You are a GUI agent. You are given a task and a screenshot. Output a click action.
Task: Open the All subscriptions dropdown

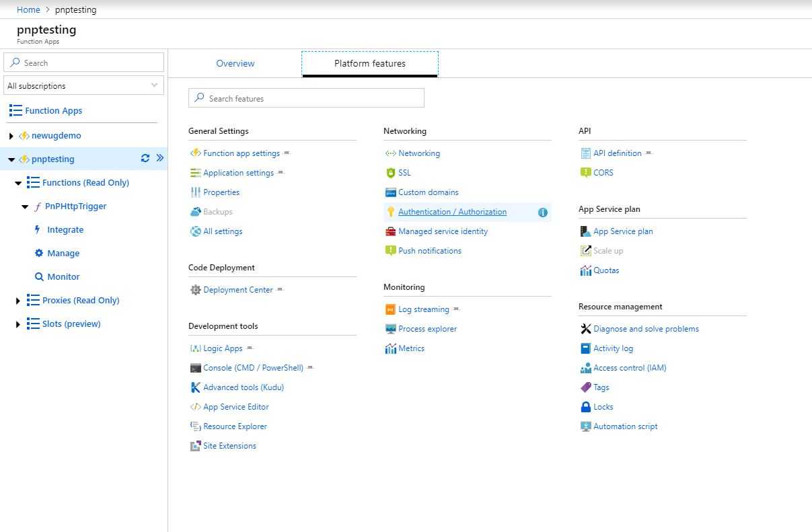click(83, 85)
